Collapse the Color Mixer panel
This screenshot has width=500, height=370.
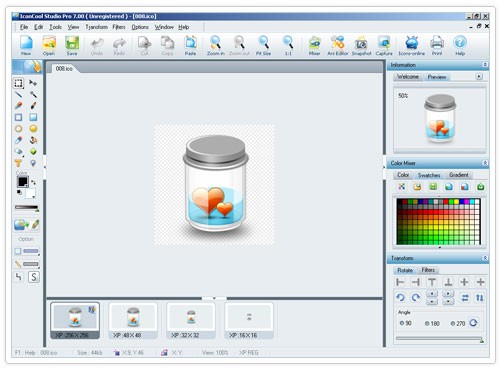[485, 163]
